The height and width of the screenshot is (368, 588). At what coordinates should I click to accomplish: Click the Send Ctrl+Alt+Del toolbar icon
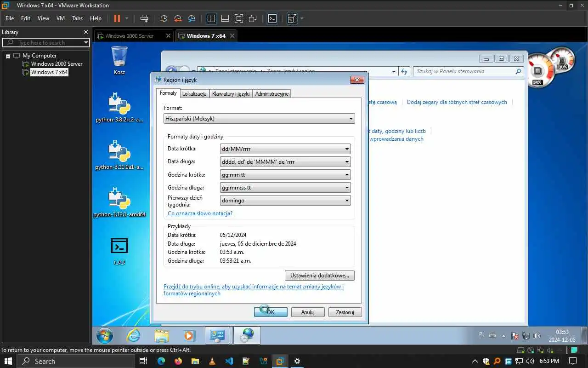[x=144, y=18]
